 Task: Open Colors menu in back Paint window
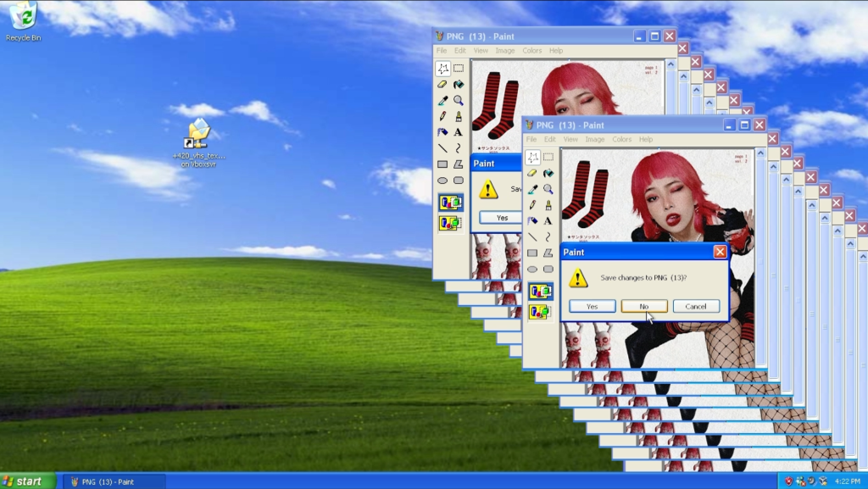click(x=532, y=50)
